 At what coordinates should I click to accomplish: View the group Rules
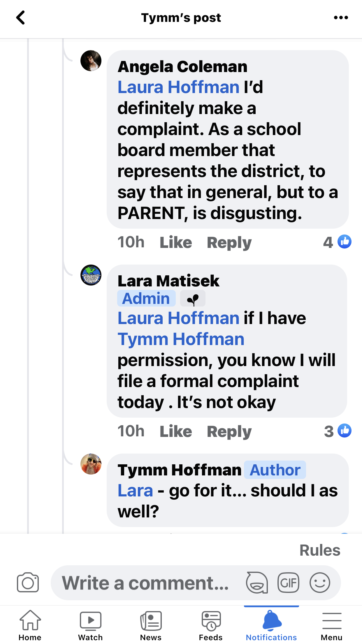pos(320,550)
